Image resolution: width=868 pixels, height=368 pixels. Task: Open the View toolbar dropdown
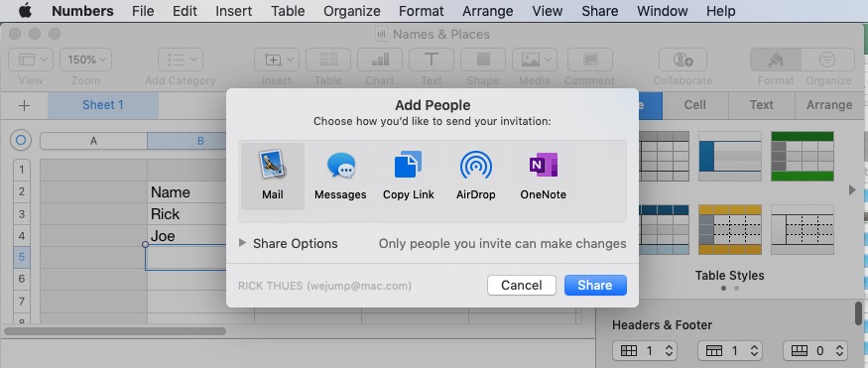(31, 60)
